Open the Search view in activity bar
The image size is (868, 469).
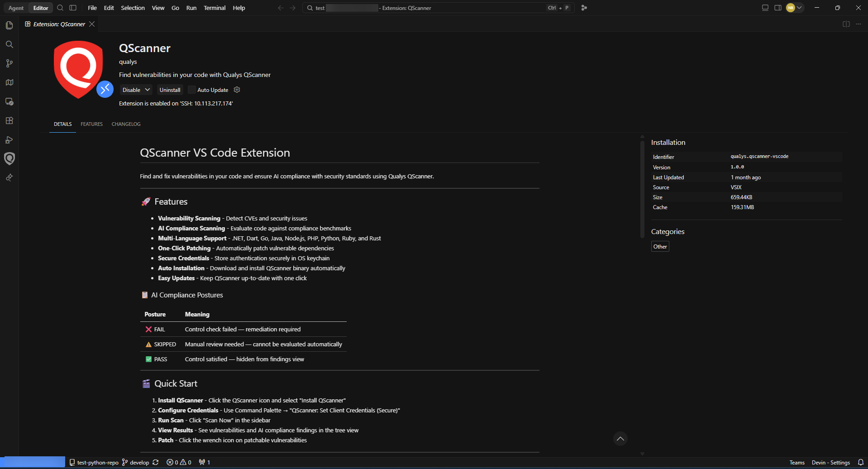click(x=9, y=44)
